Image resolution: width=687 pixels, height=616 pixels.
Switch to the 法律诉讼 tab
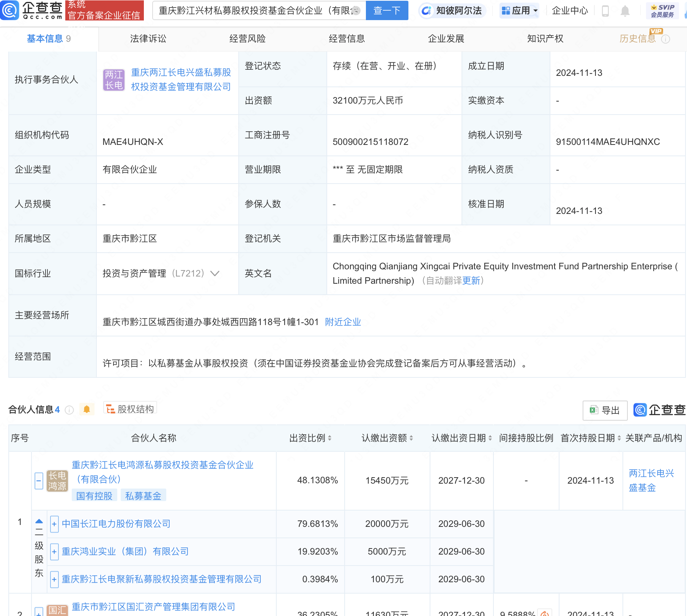coord(148,39)
